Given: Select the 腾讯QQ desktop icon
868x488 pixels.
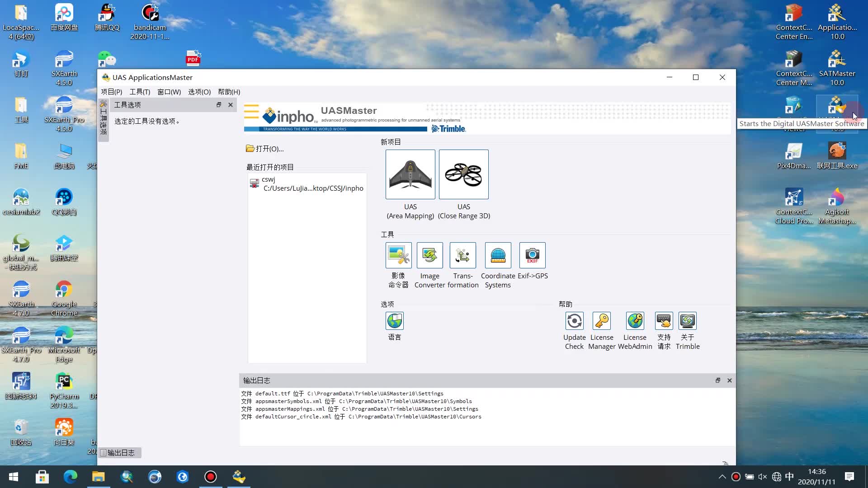Looking at the screenshot, I should (x=107, y=17).
